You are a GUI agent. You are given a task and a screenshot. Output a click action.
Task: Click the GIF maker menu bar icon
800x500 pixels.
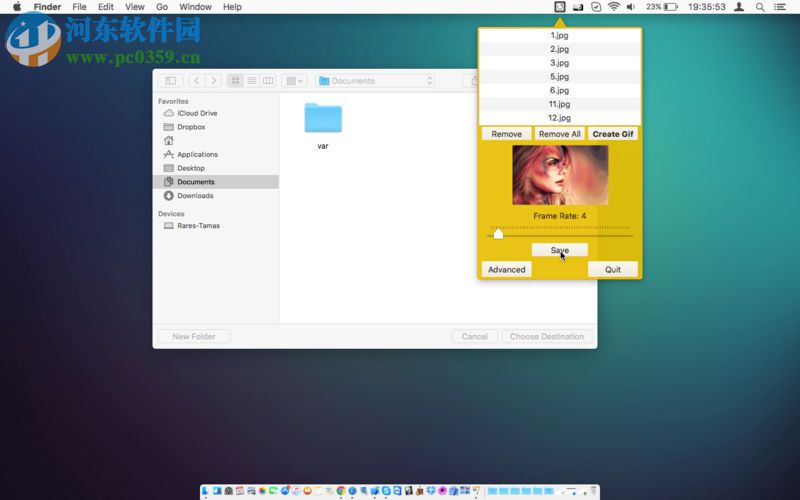560,7
